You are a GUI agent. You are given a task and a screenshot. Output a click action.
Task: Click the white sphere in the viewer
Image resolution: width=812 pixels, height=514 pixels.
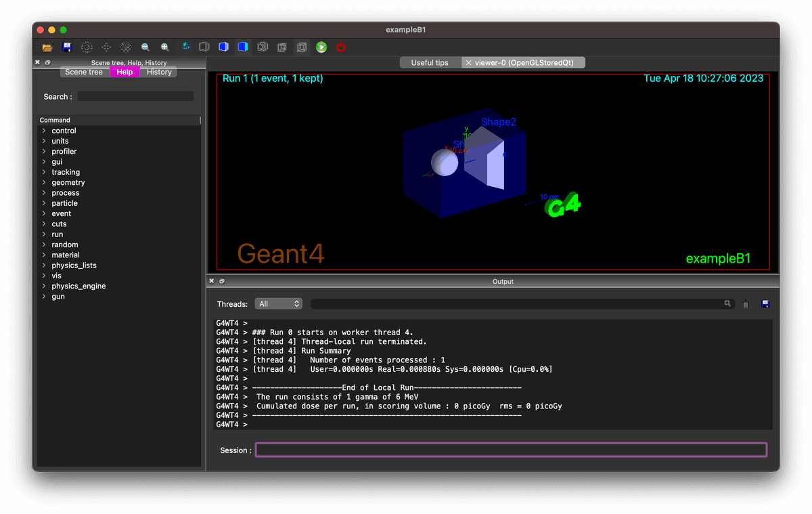point(445,163)
